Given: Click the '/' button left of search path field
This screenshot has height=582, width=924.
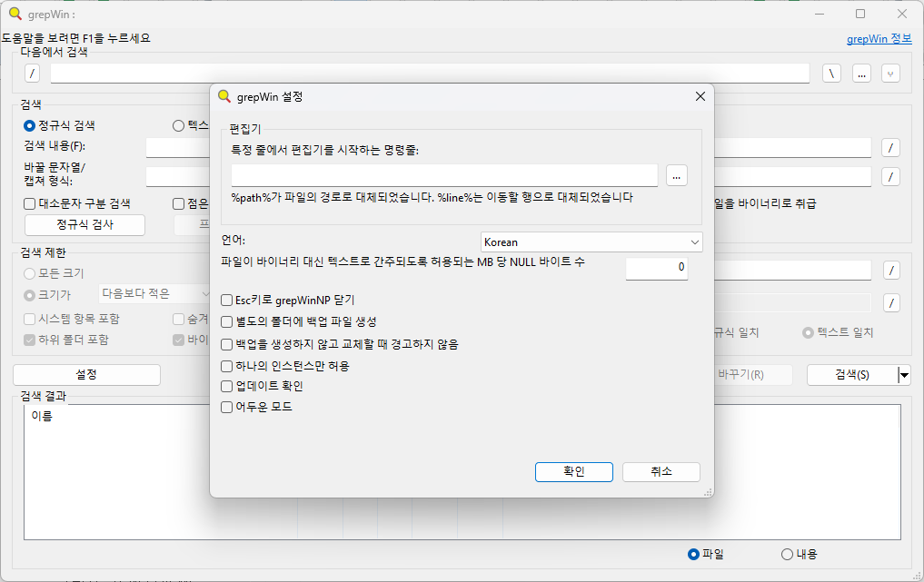Looking at the screenshot, I should tap(33, 74).
